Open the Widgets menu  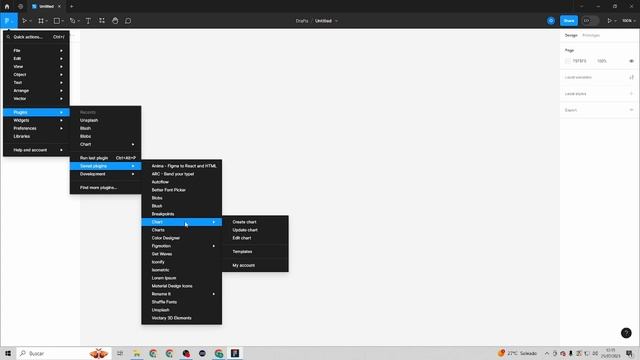(36, 120)
